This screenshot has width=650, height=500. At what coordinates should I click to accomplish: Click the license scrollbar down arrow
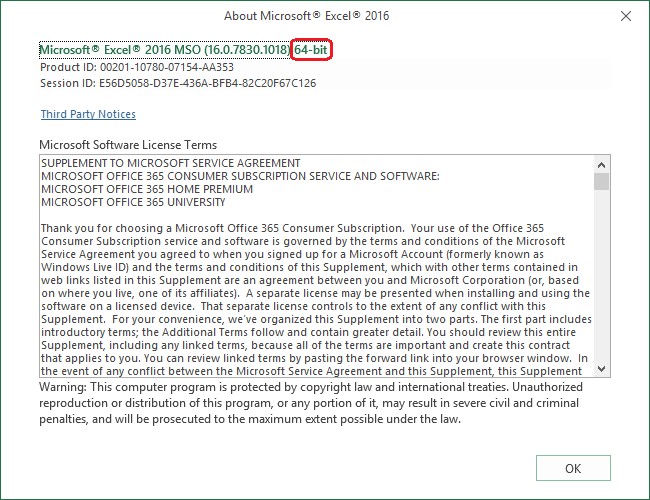(x=601, y=369)
